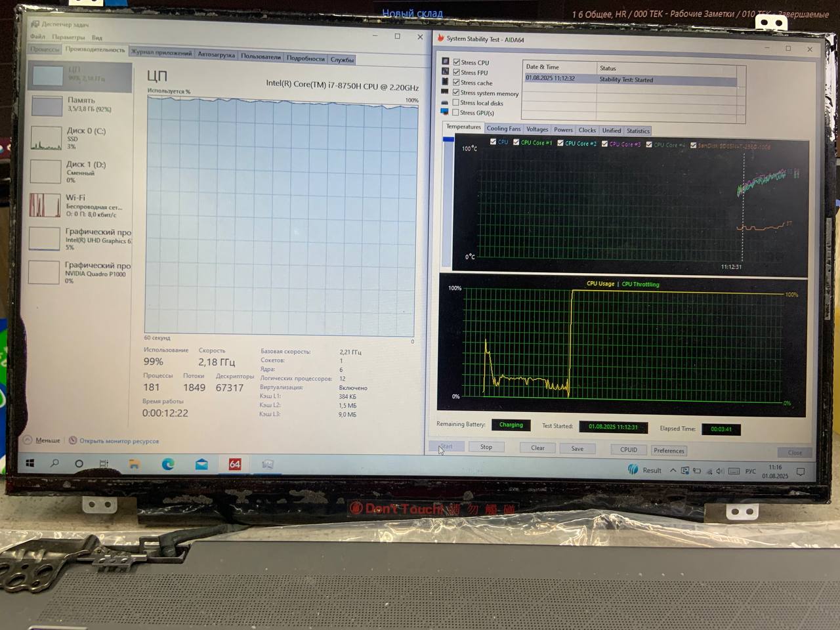Image resolution: width=840 pixels, height=630 pixels.
Task: Enable the Stress local disks checkbox
Action: click(x=455, y=103)
